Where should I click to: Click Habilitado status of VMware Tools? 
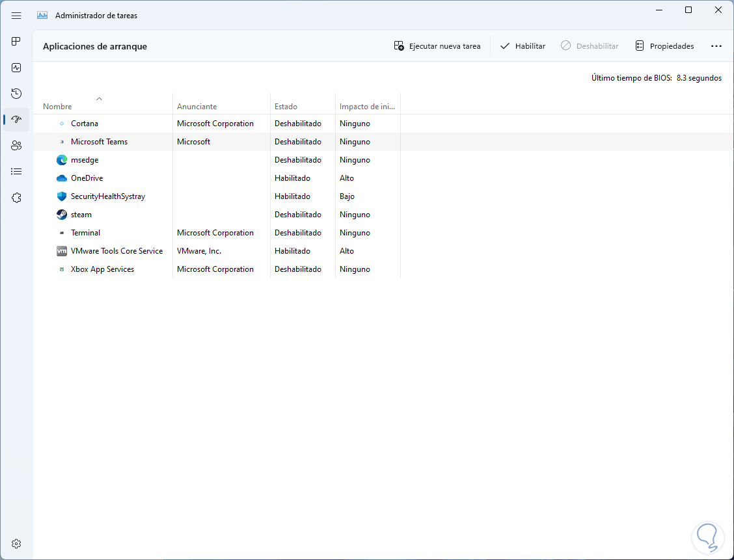tap(292, 251)
